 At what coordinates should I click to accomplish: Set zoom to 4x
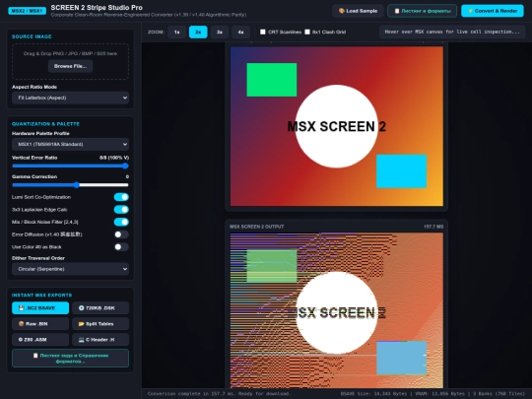click(x=240, y=32)
